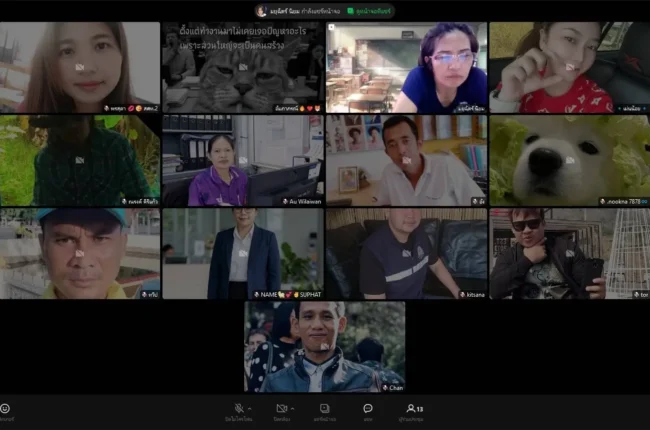
Task: Select kitsana's video tile
Action: pos(406,253)
